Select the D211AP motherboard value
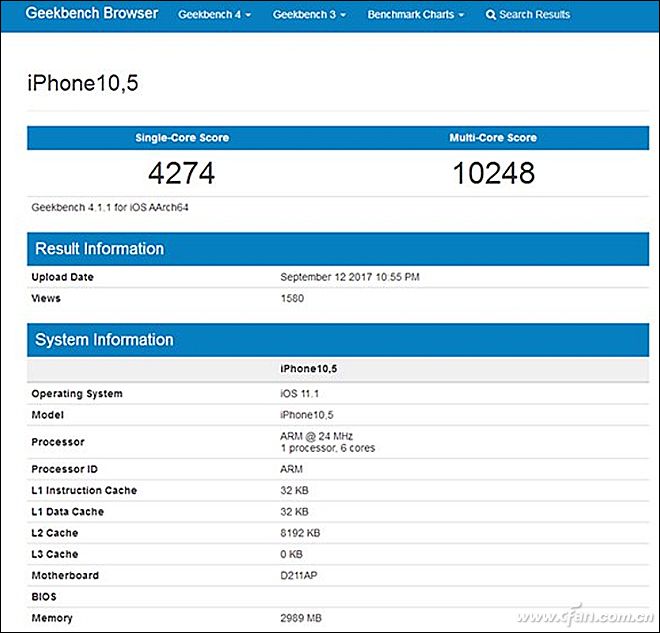 coord(299,575)
